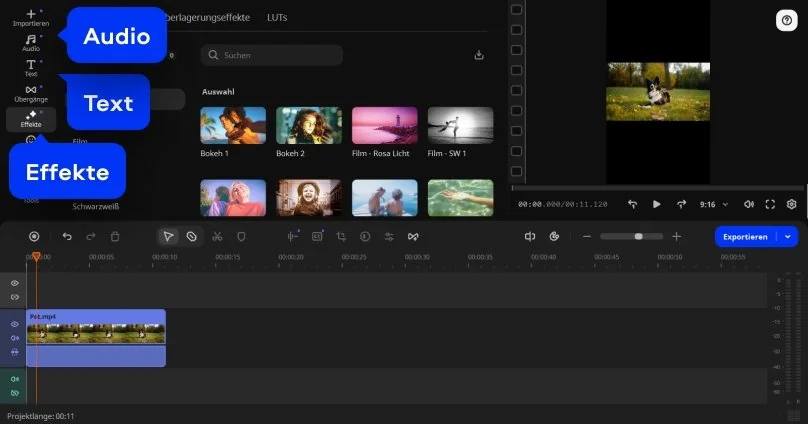The height and width of the screenshot is (424, 808).
Task: Open the Übergänge transitions panel
Action: click(30, 93)
